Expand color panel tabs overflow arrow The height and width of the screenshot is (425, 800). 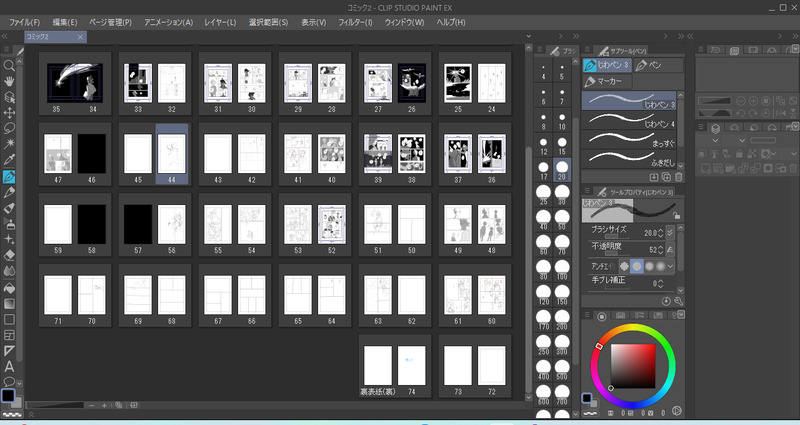coord(681,315)
